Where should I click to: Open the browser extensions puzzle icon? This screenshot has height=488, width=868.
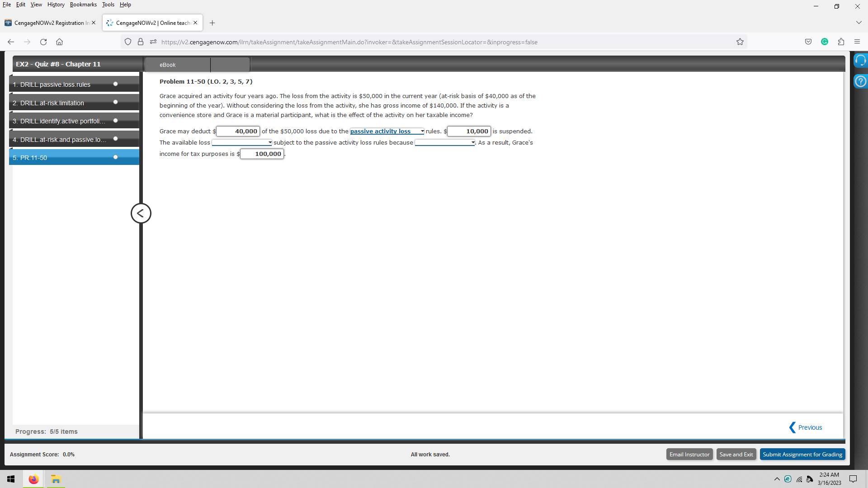coord(841,42)
